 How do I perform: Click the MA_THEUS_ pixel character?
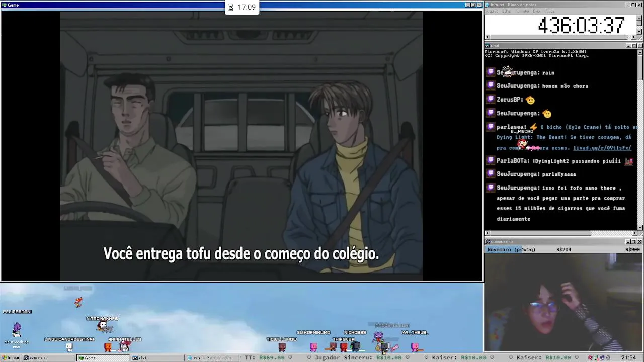(x=415, y=346)
